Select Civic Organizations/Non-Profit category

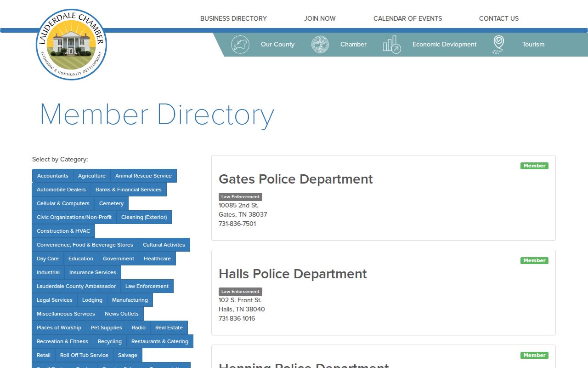coord(74,217)
